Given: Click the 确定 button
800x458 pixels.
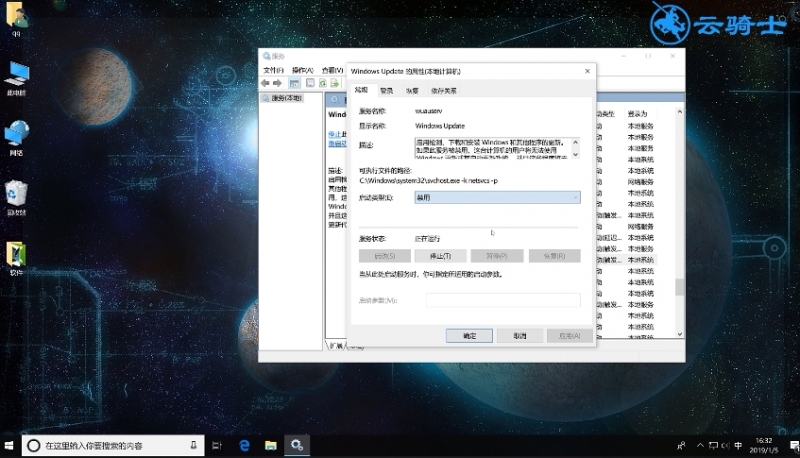Looking at the screenshot, I should (x=469, y=336).
